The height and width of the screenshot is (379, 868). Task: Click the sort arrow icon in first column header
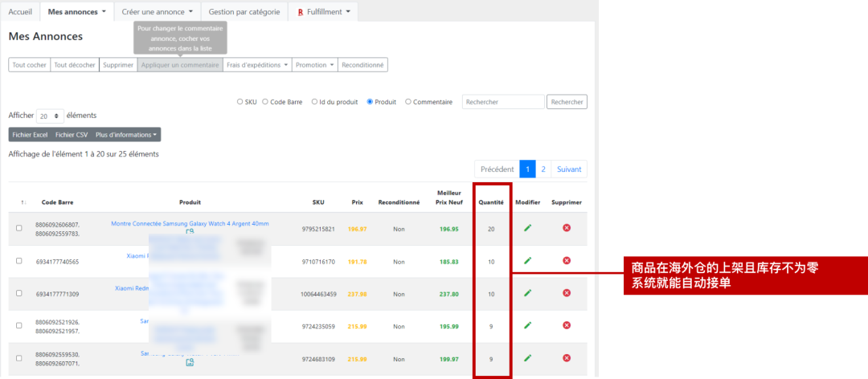click(x=23, y=202)
